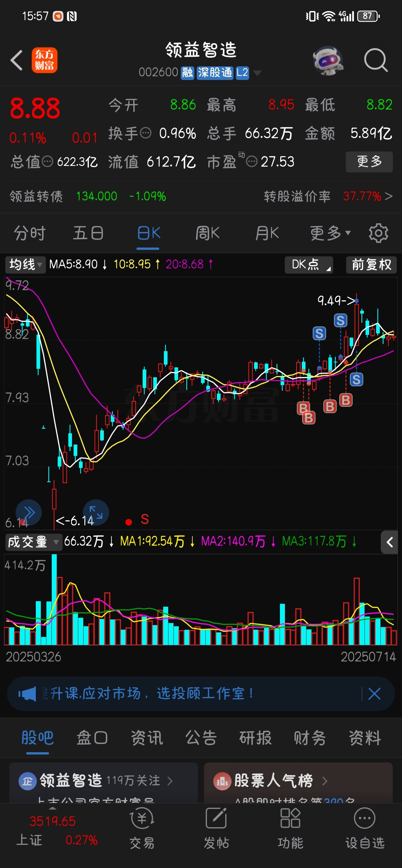Expand the 更多 chart period dropdown

coord(330,233)
